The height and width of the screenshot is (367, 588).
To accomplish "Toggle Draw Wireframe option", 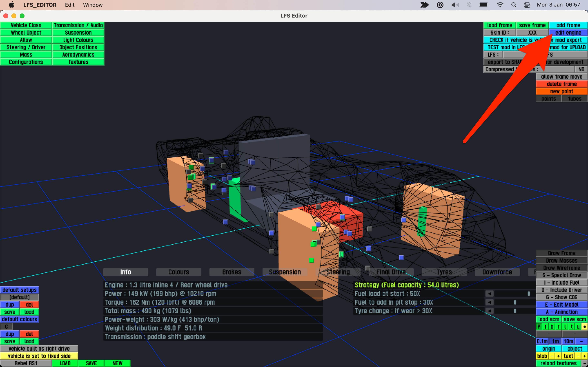I will (561, 268).
